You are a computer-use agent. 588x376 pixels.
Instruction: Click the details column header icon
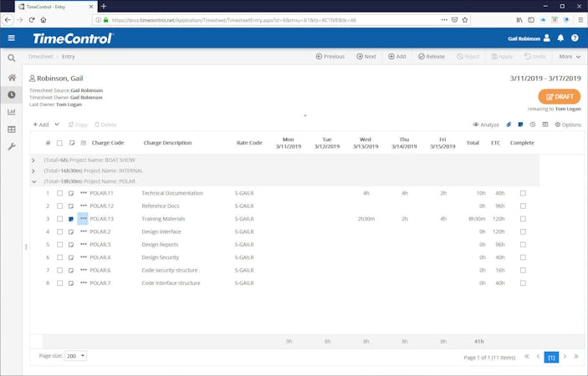tap(84, 143)
